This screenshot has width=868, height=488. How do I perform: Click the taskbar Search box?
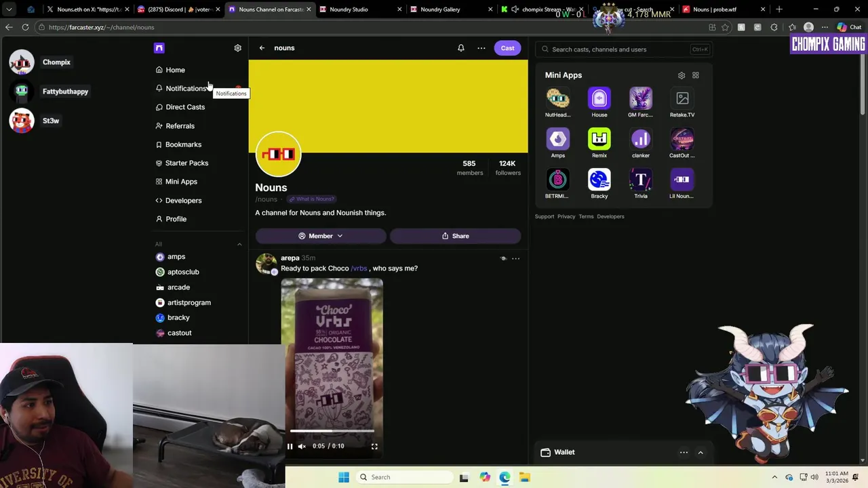click(x=404, y=477)
